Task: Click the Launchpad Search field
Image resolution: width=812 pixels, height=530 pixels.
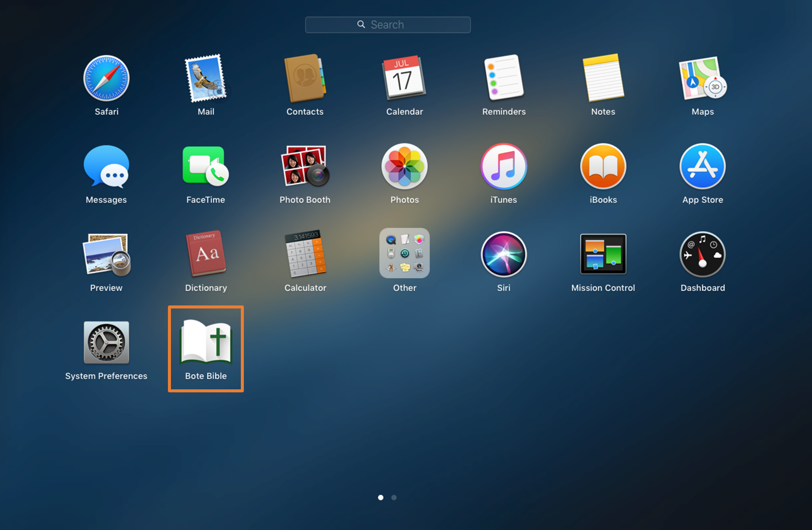Action: tap(388, 25)
